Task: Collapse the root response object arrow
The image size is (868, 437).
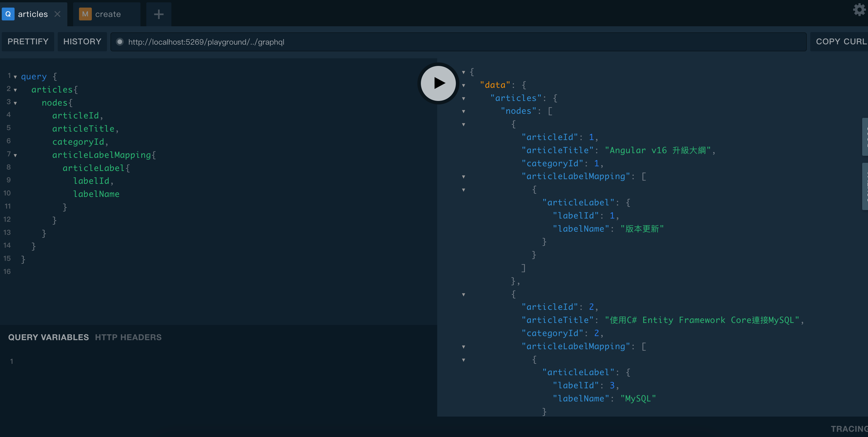Action: point(464,72)
